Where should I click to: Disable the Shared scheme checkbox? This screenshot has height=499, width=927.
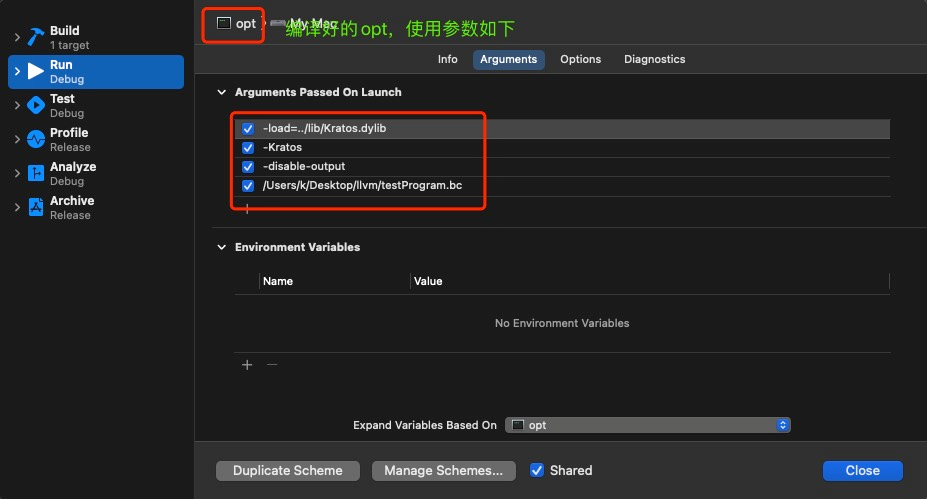537,470
